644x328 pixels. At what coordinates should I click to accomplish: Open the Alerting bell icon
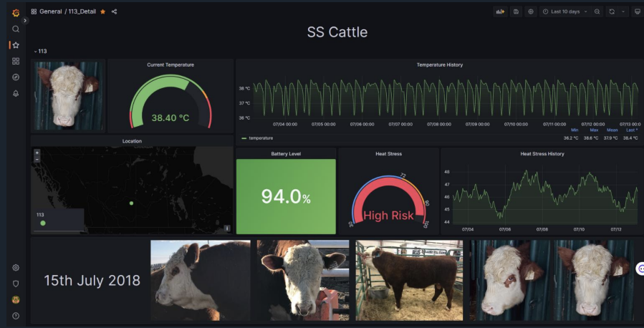pyautogui.click(x=15, y=93)
